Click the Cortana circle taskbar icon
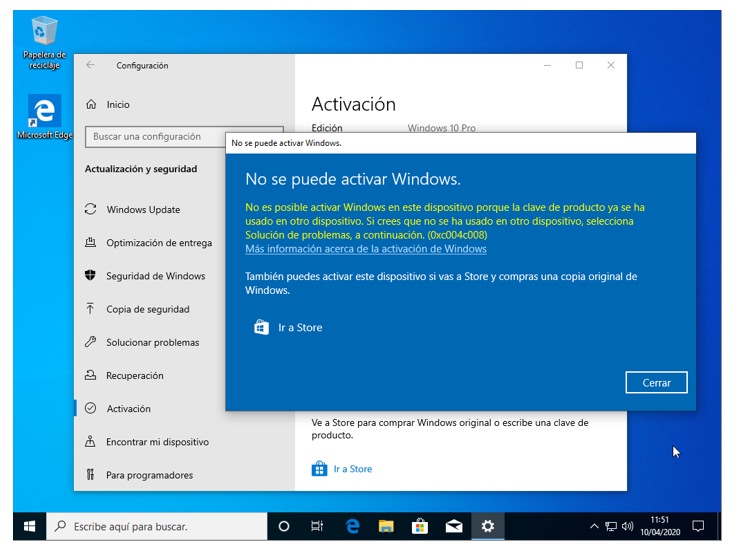This screenshot has width=738, height=552. 284,526
